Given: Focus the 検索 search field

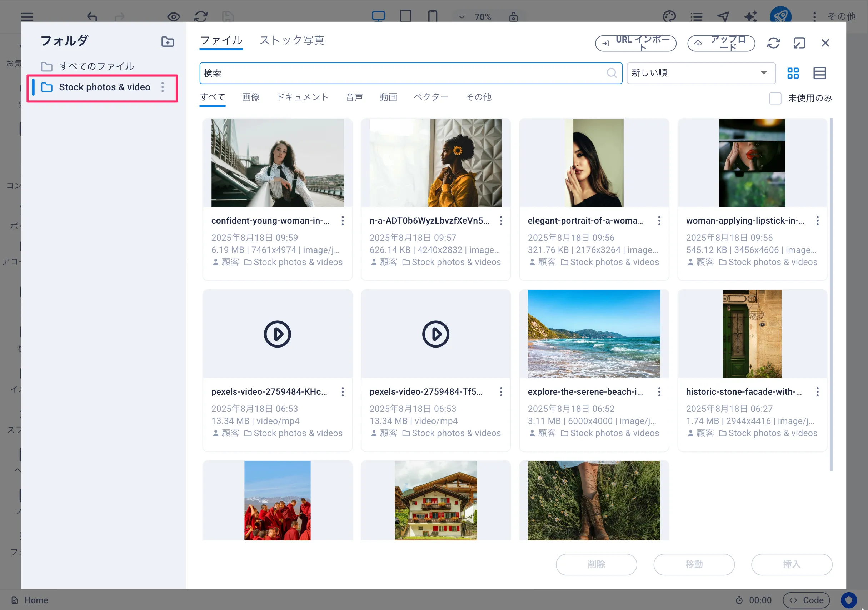Looking at the screenshot, I should pyautogui.click(x=410, y=73).
